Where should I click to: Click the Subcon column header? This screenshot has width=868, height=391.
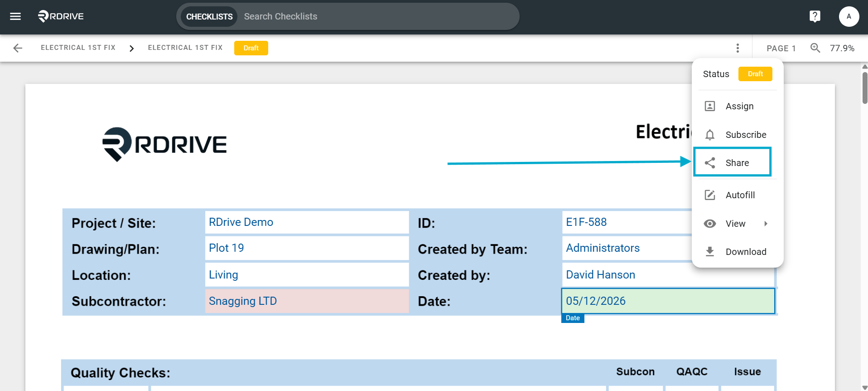tap(635, 372)
